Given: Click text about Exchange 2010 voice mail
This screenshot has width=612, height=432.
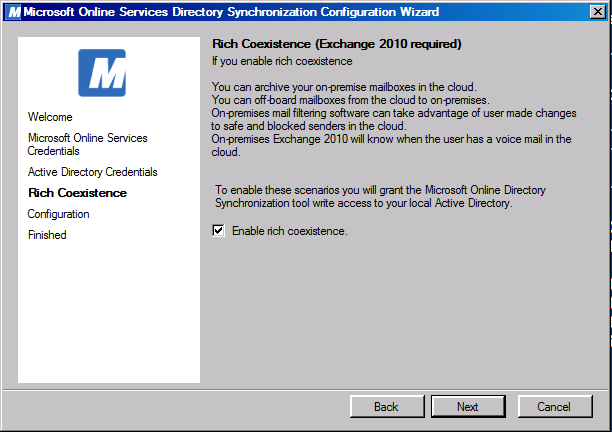Looking at the screenshot, I should [x=391, y=146].
